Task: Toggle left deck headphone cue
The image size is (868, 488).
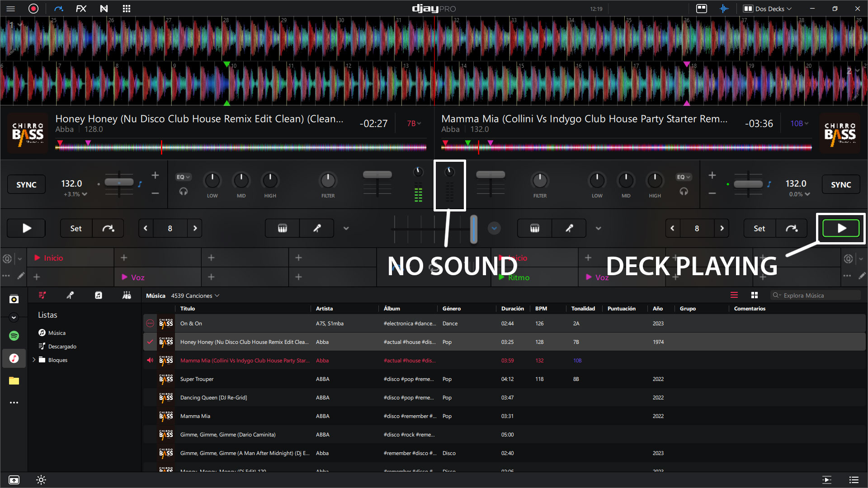Action: (x=183, y=192)
